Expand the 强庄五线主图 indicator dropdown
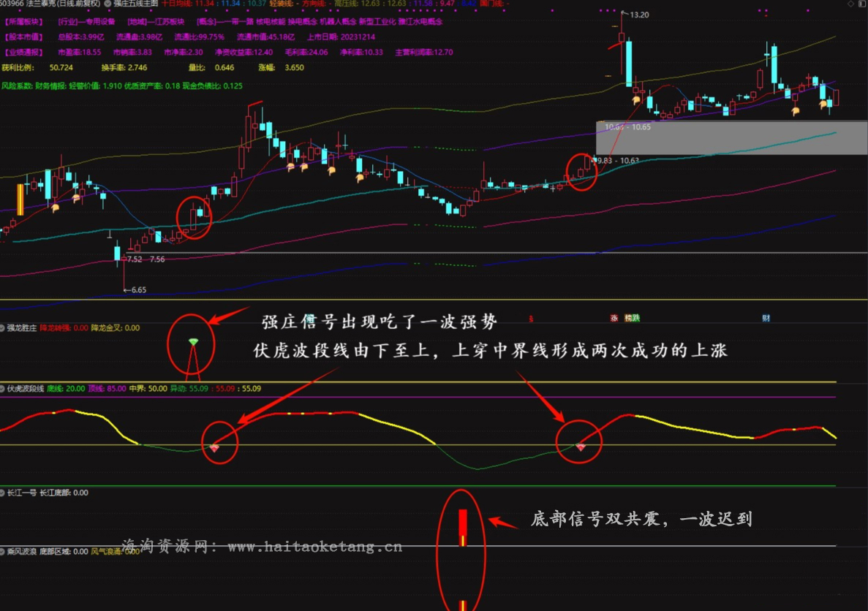This screenshot has height=611, width=868. (x=108, y=4)
